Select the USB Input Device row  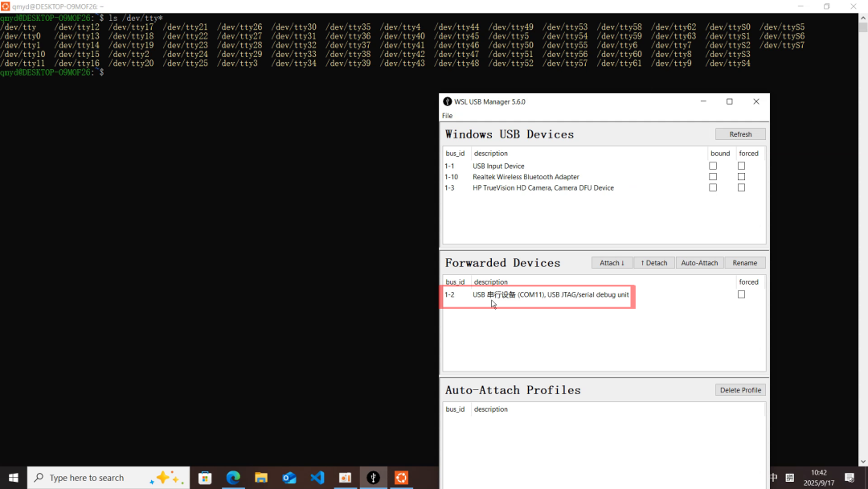point(604,166)
